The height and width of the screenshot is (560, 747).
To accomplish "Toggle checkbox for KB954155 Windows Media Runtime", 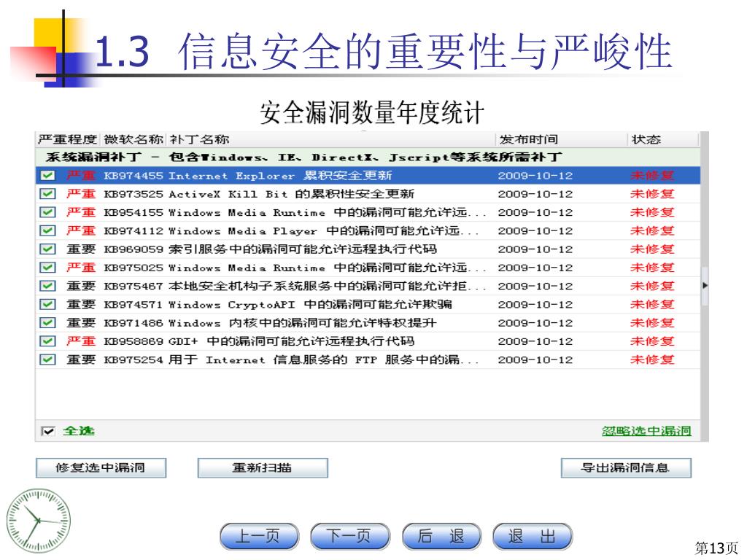I will [47, 212].
